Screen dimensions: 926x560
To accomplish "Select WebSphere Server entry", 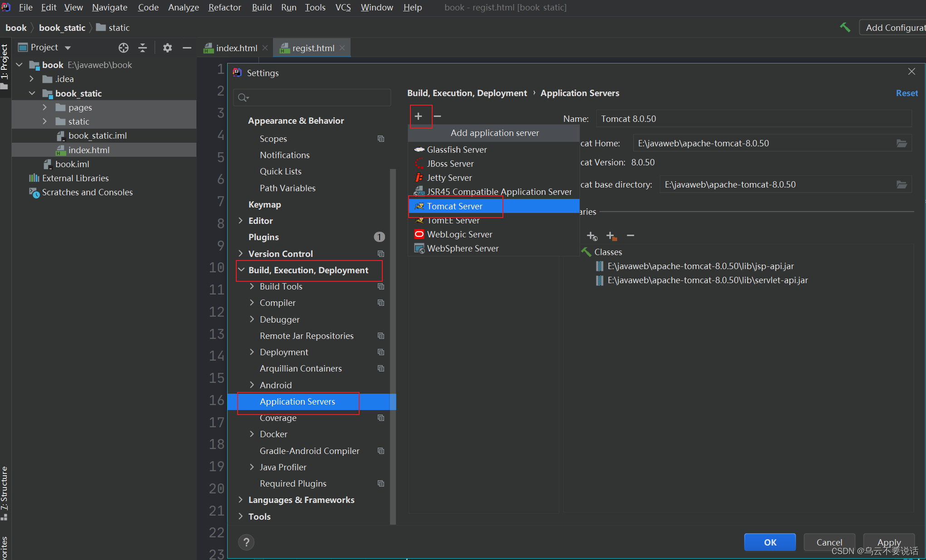I will [494, 248].
